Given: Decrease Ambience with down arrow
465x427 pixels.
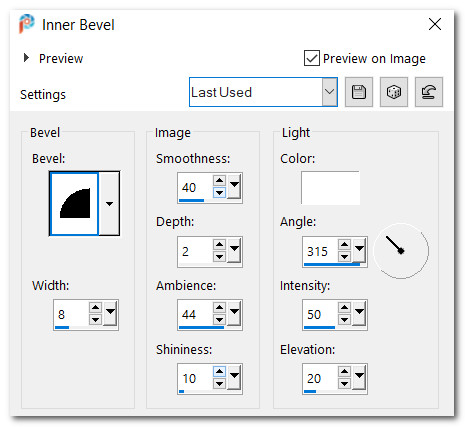Looking at the screenshot, I should pyautogui.click(x=219, y=320).
